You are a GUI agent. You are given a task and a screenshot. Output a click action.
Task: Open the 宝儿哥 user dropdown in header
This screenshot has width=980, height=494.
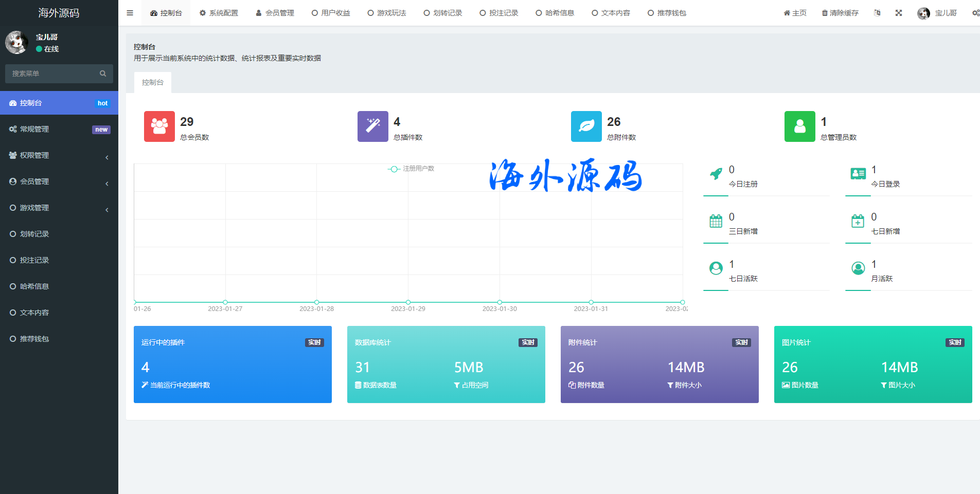point(937,13)
